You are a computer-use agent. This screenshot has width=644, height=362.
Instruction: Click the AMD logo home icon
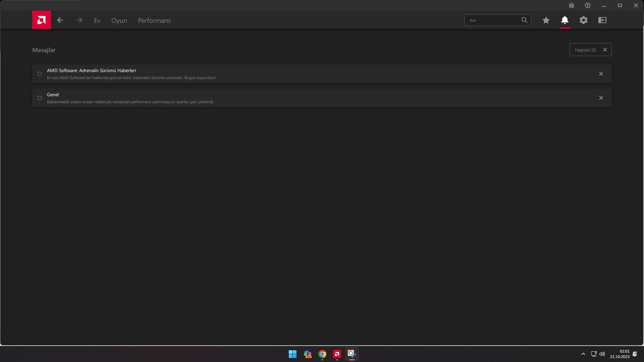coord(42,20)
